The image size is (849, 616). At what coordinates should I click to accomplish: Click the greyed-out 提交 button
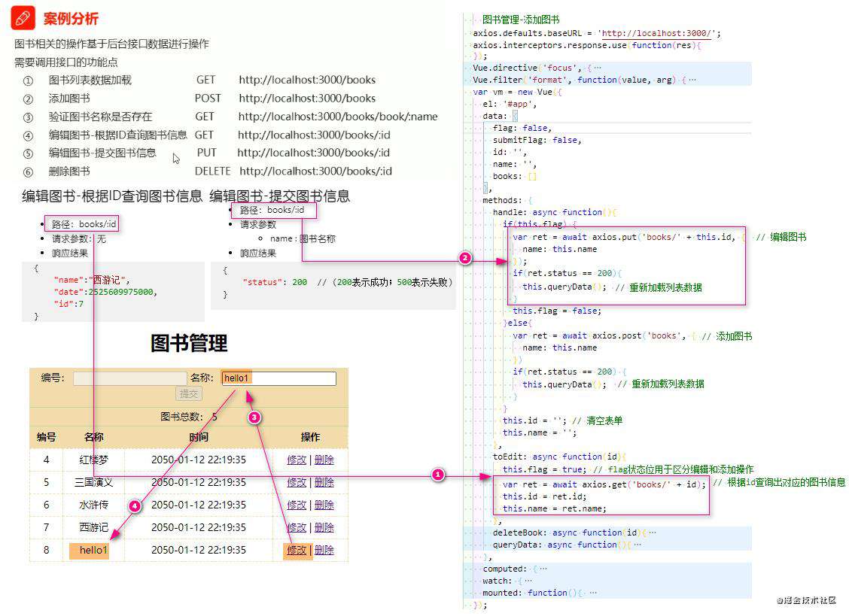(189, 394)
